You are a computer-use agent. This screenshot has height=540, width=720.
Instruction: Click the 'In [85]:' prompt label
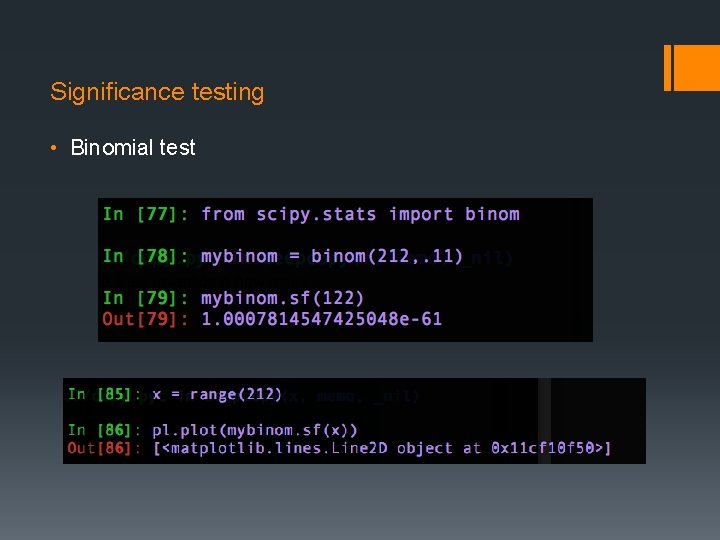click(x=105, y=395)
